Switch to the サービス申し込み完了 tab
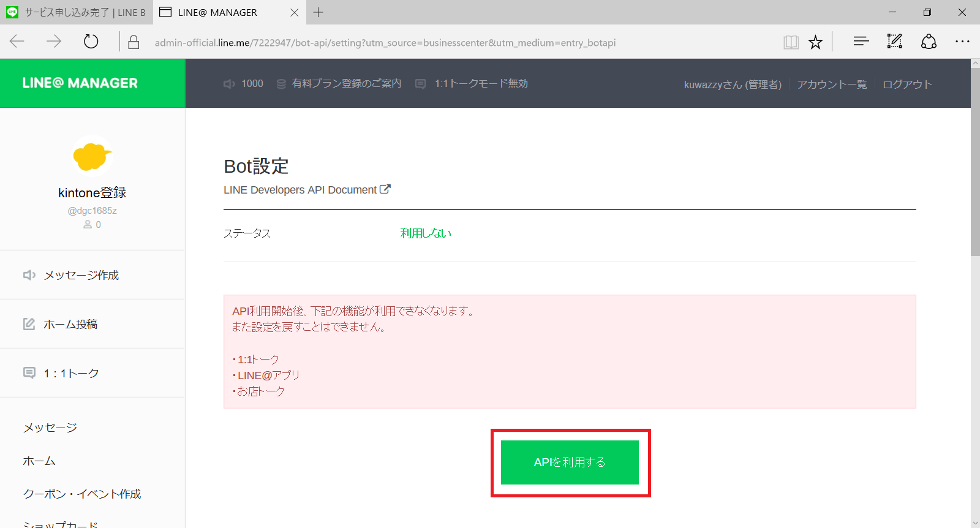Image resolution: width=980 pixels, height=528 pixels. (x=76, y=12)
